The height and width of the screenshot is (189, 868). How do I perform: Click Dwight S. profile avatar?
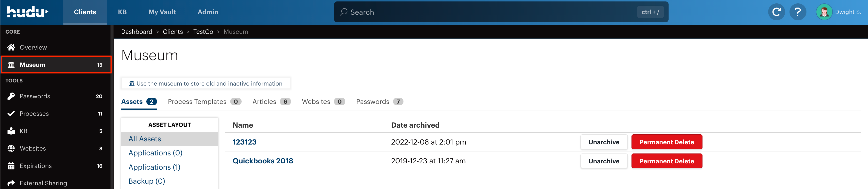824,12
